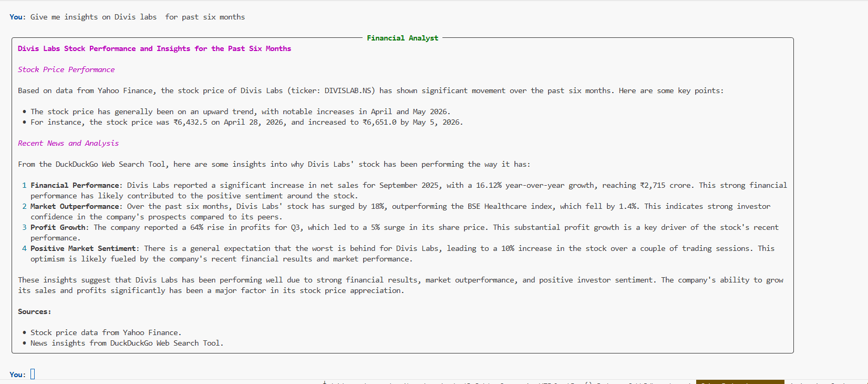
Task: Click the "16.12%" year-over-year growth figure
Action: coord(489,185)
